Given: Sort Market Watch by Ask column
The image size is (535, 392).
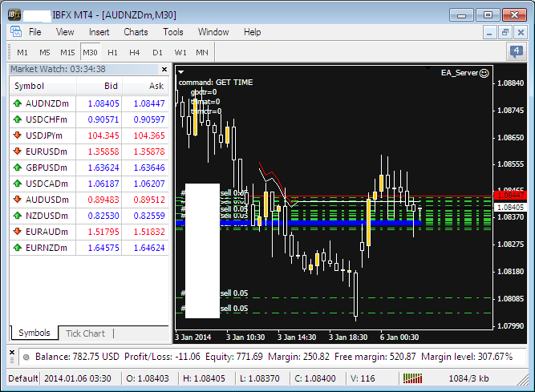Looking at the screenshot, I should point(146,86).
